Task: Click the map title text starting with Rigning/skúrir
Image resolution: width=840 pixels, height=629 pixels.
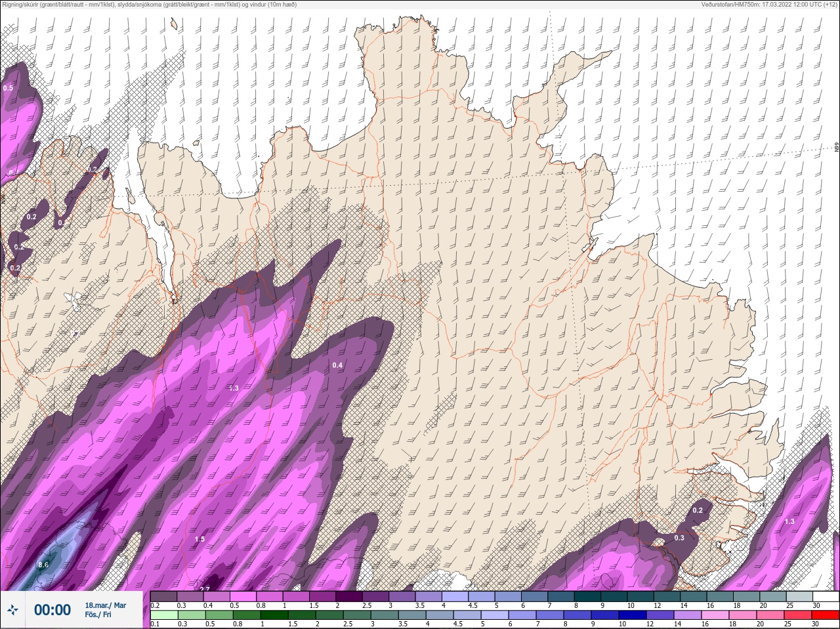Action: coord(150,5)
